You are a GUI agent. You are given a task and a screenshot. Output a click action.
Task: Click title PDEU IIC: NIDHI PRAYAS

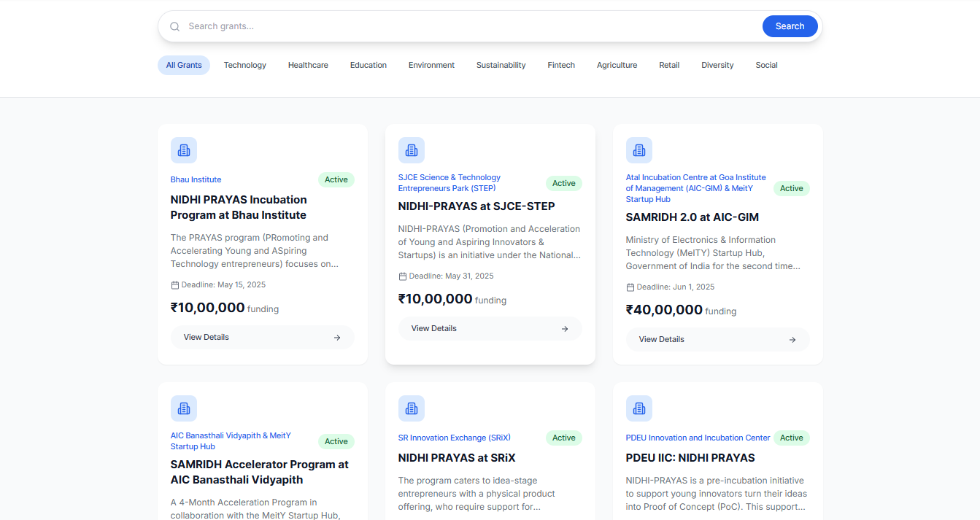[690, 458]
